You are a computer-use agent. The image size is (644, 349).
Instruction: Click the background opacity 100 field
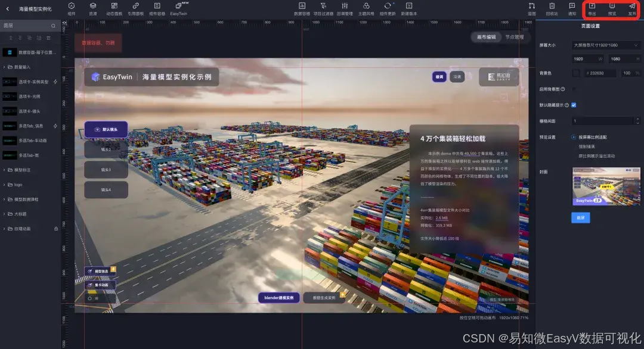630,73
